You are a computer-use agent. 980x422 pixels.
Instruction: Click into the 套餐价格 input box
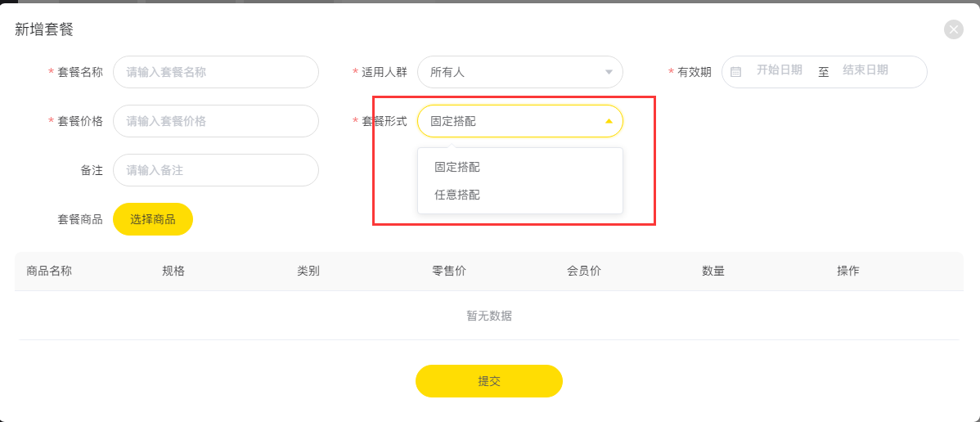click(x=216, y=121)
